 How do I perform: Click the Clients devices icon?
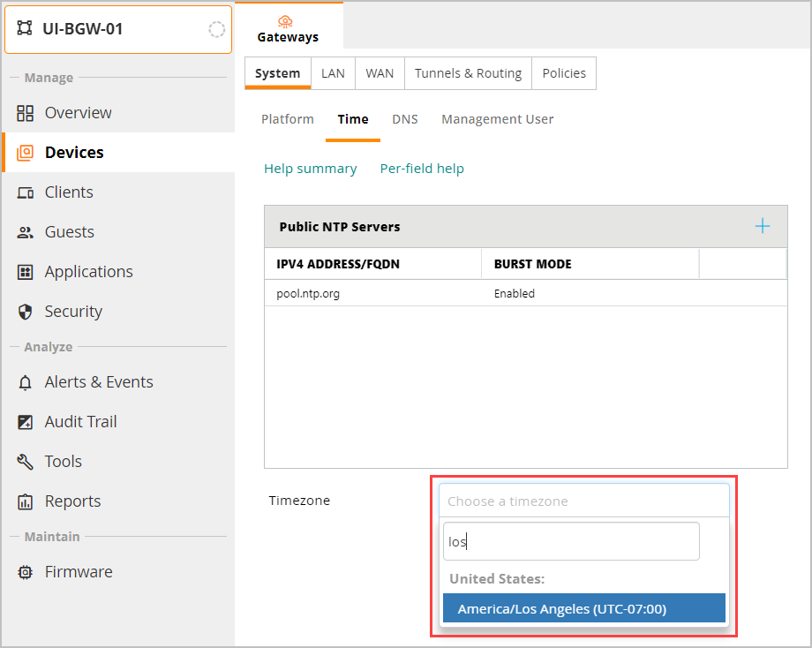[x=26, y=192]
